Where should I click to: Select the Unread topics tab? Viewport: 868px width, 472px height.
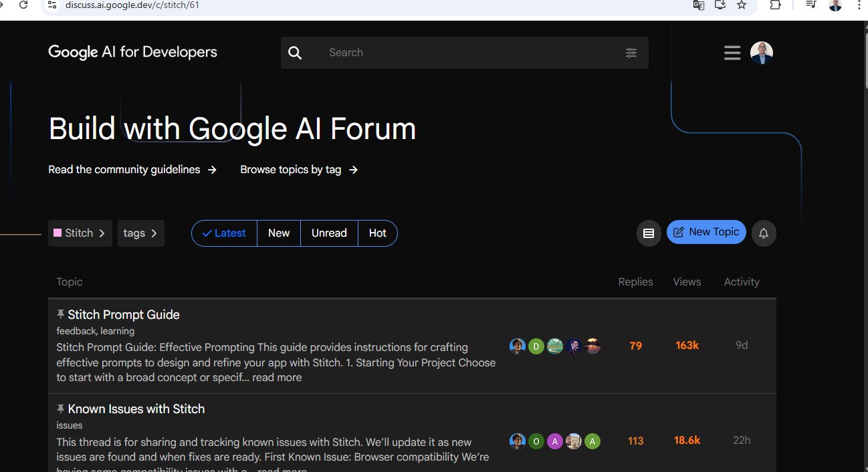tap(329, 233)
